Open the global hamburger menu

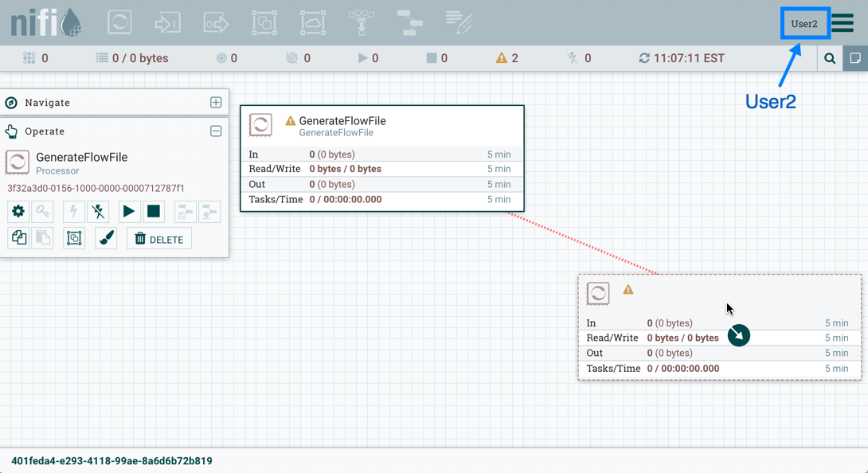pyautogui.click(x=843, y=22)
